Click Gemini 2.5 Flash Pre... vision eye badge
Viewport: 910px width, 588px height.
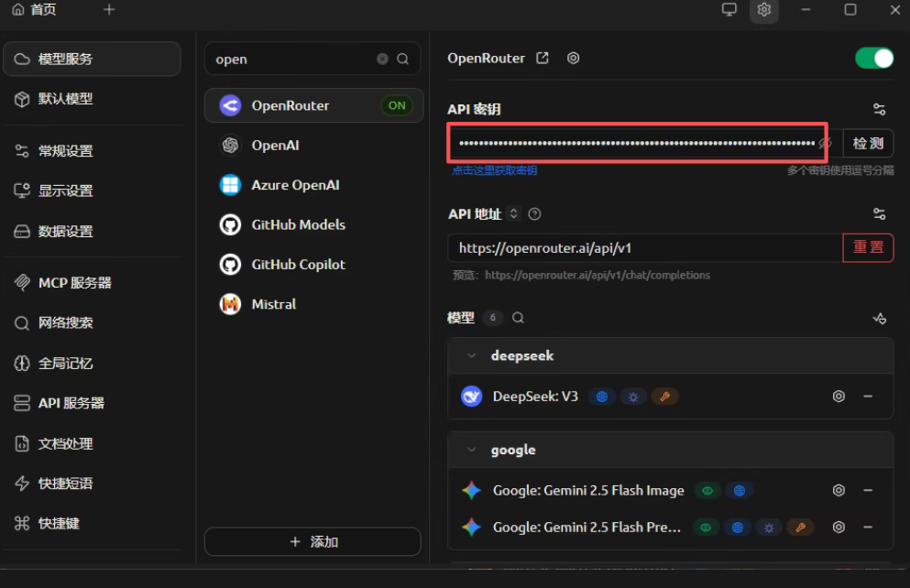click(x=706, y=528)
